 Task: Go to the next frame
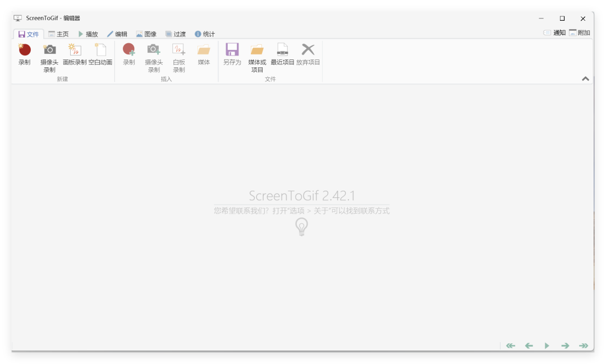click(x=565, y=345)
